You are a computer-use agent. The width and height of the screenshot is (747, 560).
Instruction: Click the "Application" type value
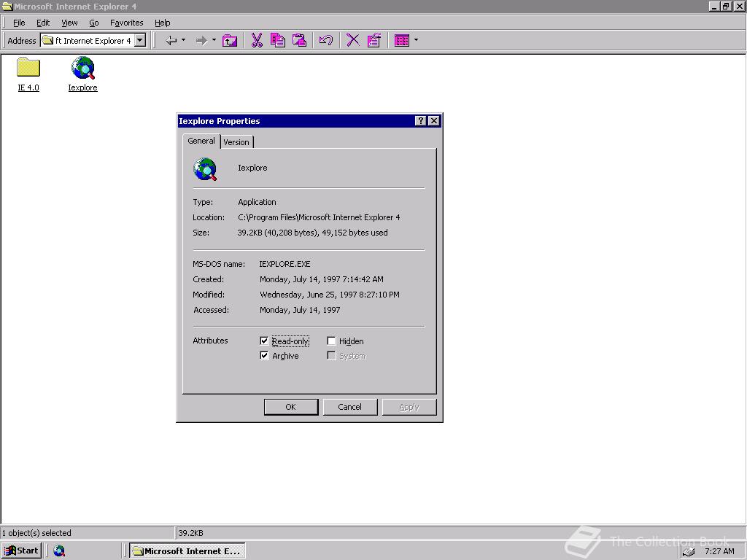257,203
